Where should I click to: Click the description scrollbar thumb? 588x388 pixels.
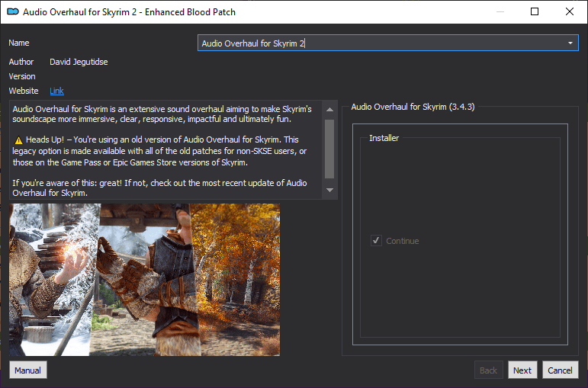pos(329,149)
